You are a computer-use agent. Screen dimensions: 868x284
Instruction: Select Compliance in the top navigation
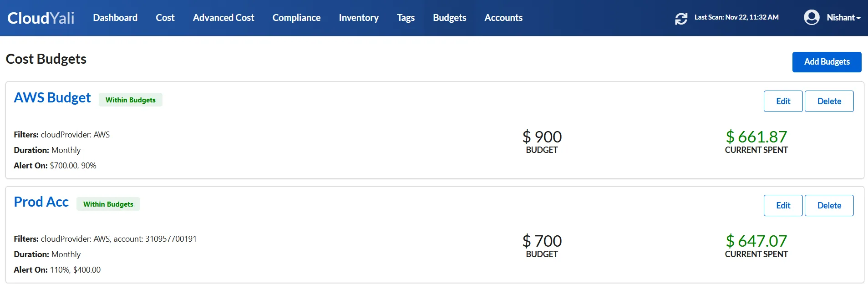pyautogui.click(x=296, y=18)
